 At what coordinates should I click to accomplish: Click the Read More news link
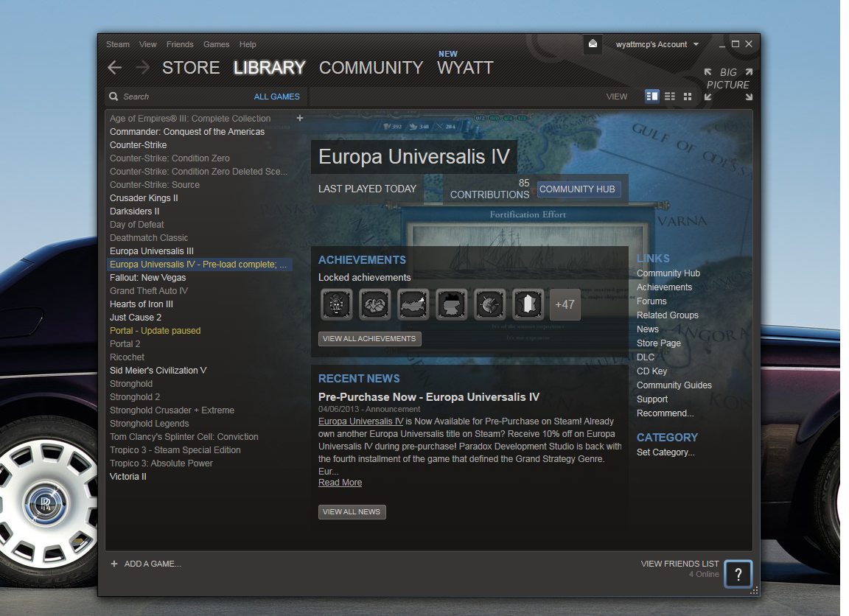coord(340,483)
